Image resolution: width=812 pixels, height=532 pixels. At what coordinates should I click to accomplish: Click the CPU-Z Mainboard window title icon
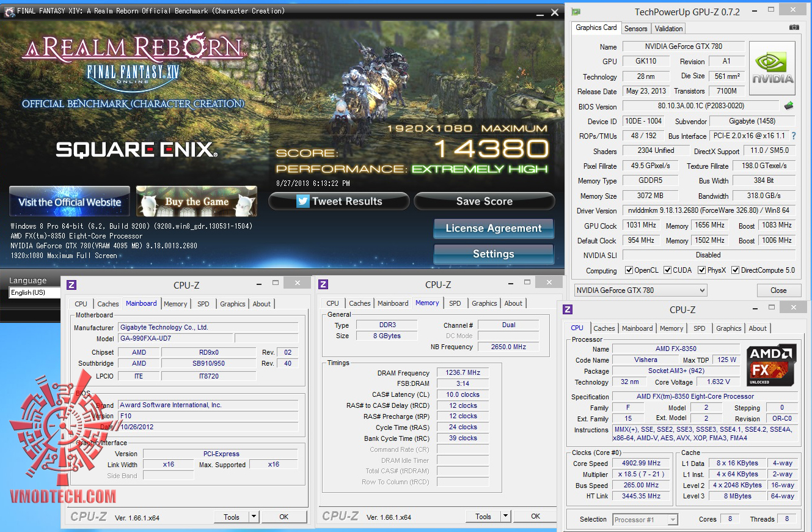71,284
